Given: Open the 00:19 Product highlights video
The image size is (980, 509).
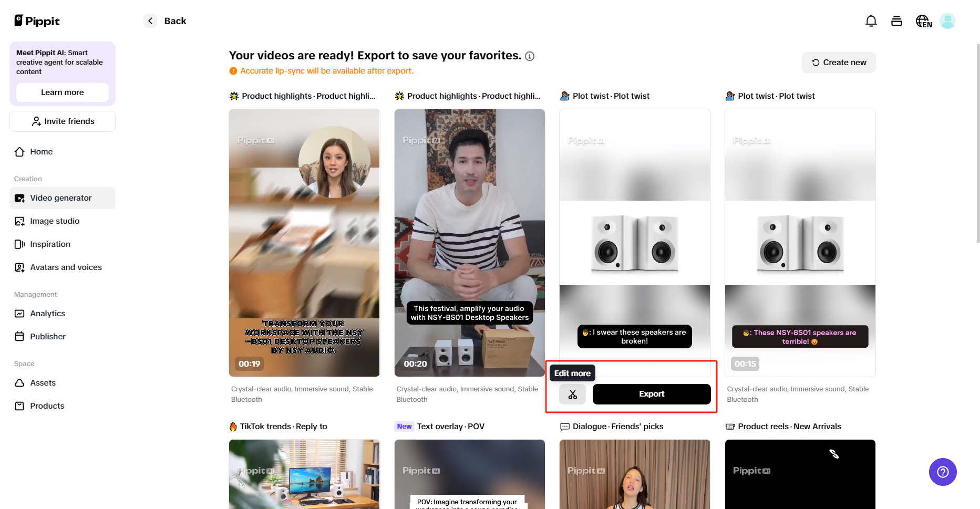Looking at the screenshot, I should 304,243.
